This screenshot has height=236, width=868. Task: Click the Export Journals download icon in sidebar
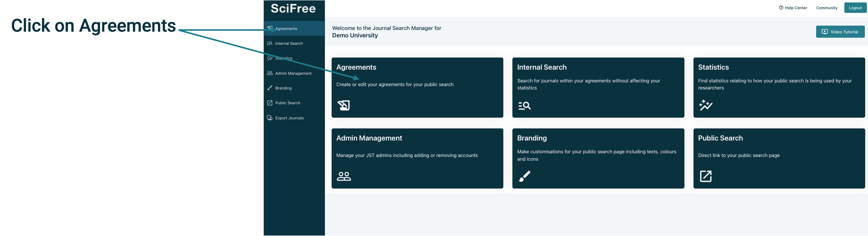(270, 117)
